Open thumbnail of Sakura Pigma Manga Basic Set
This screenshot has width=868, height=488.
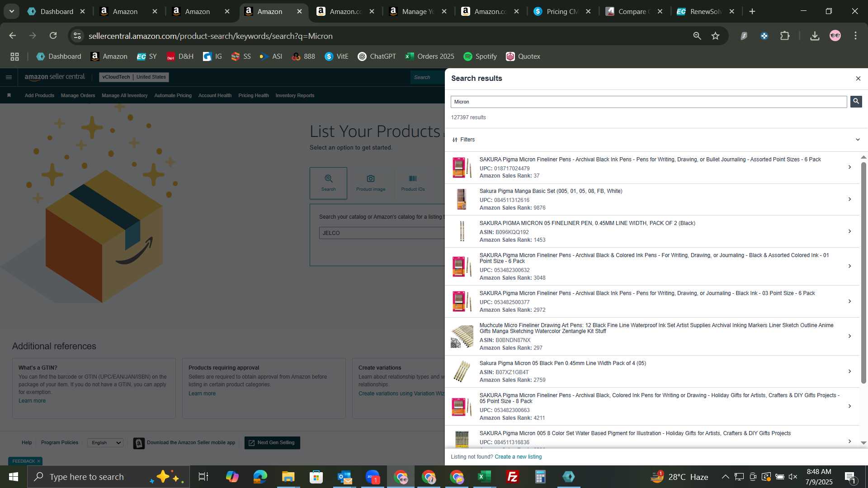click(462, 199)
